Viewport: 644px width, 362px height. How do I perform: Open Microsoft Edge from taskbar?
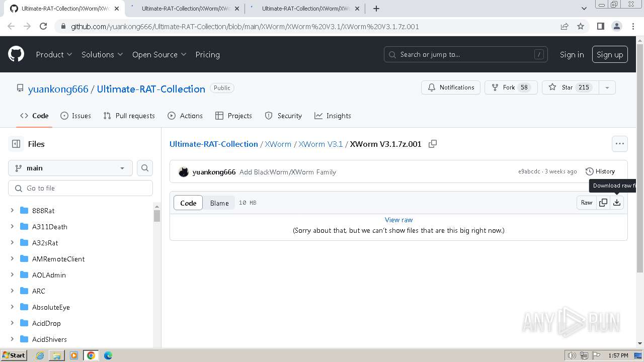click(x=108, y=355)
